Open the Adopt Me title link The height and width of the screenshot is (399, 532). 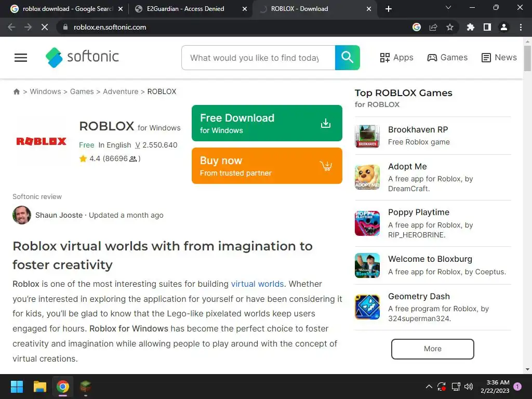pos(407,167)
